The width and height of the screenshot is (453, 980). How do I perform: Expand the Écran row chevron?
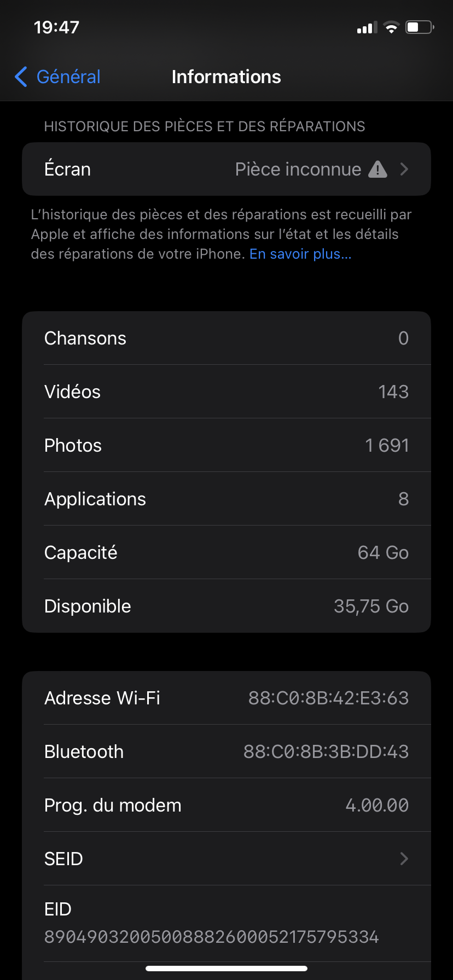click(x=404, y=170)
